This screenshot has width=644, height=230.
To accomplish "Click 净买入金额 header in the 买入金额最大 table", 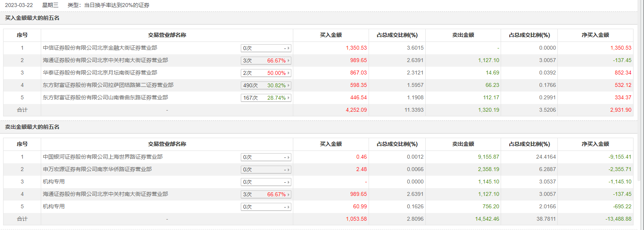I will 595,35.
